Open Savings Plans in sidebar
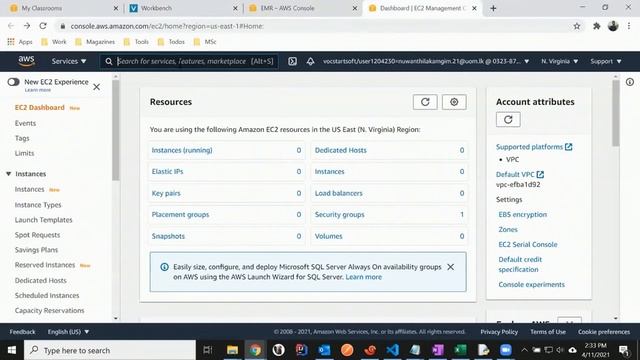 [x=36, y=250]
